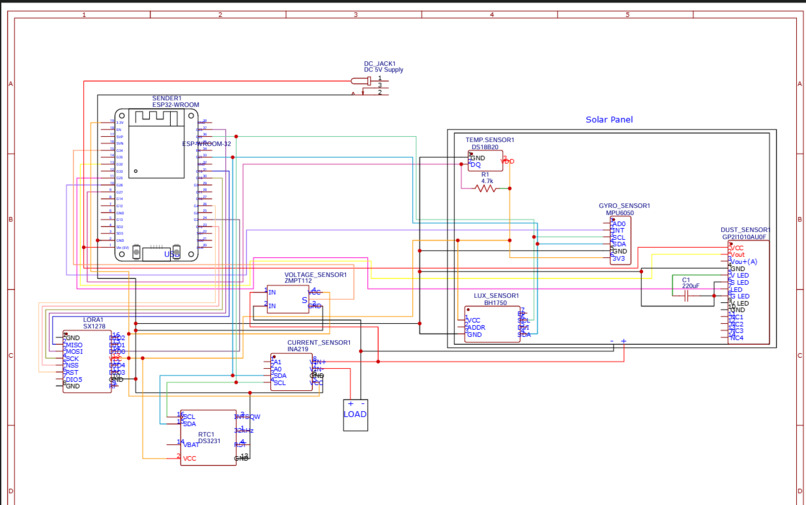Click the VBAT pin on DS3231
The width and height of the screenshot is (806, 505).
click(x=191, y=444)
